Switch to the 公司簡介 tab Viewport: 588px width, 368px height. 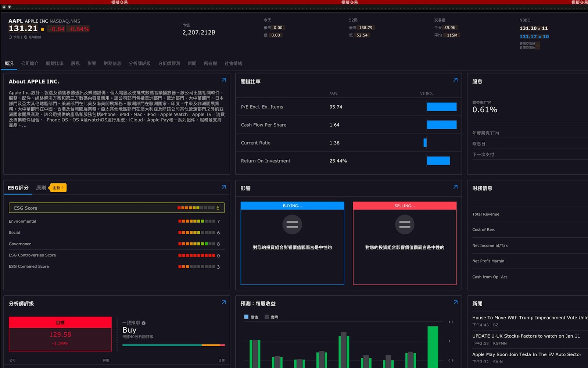tap(30, 63)
